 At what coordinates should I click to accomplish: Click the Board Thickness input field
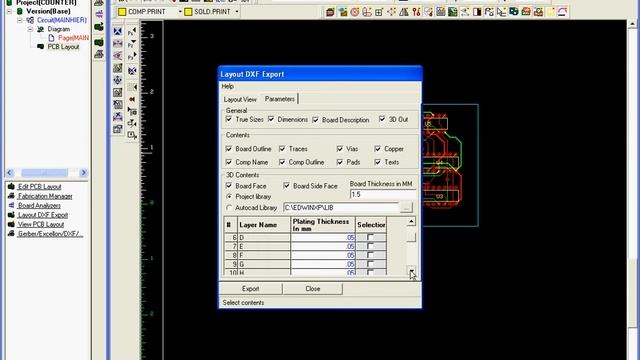click(382, 194)
